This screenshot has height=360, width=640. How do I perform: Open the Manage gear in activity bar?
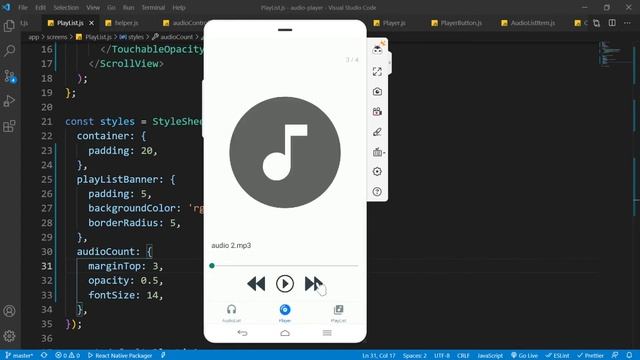tap(9, 336)
